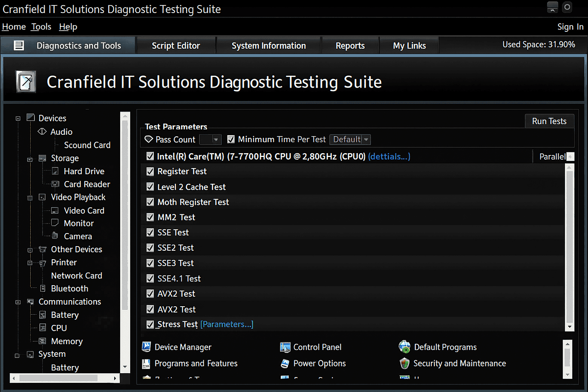Click the Storage drive icon
Screen dimensions: 588x392
click(x=42, y=158)
